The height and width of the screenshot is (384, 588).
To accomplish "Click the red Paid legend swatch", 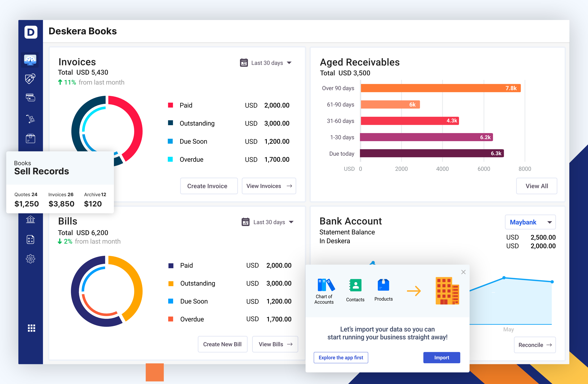I will coord(171,105).
